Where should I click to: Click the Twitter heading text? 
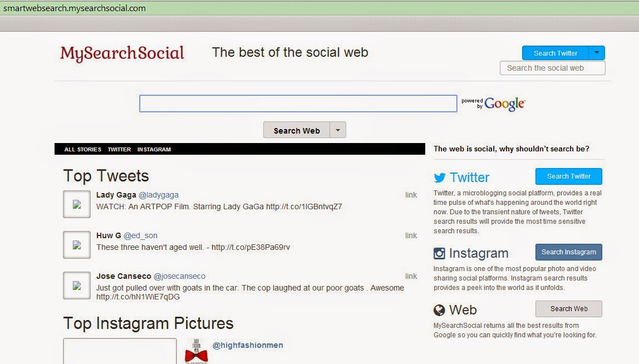pyautogui.click(x=469, y=178)
